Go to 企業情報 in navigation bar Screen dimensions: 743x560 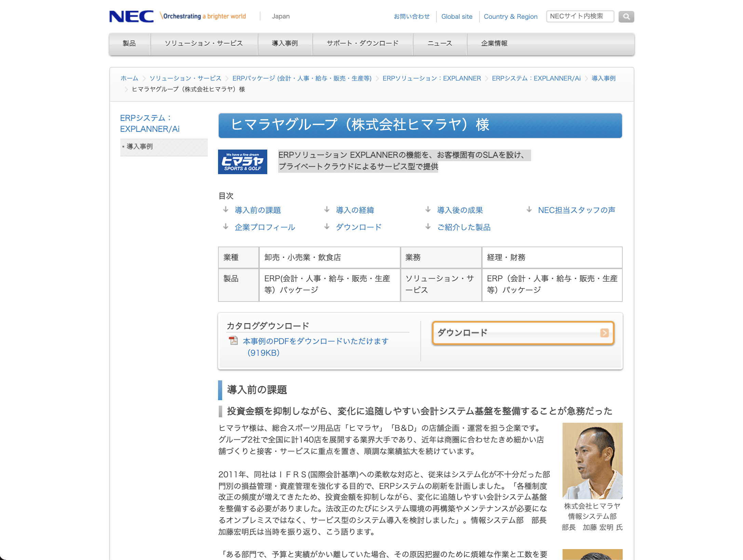(494, 44)
